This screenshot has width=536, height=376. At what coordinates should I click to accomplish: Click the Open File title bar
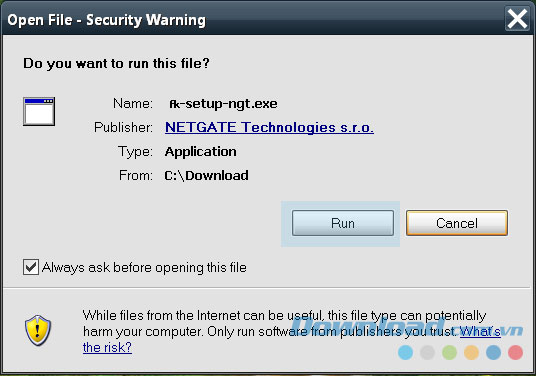(253, 19)
